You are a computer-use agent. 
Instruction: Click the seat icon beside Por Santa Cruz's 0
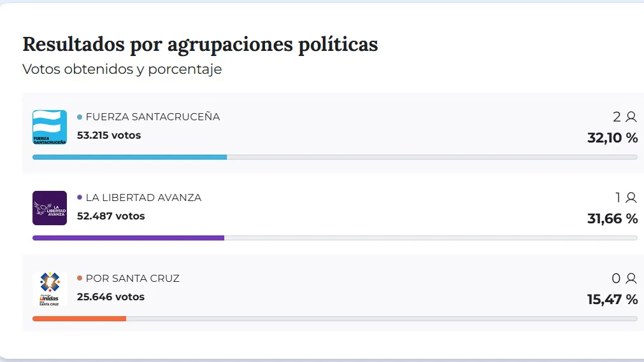point(631,279)
